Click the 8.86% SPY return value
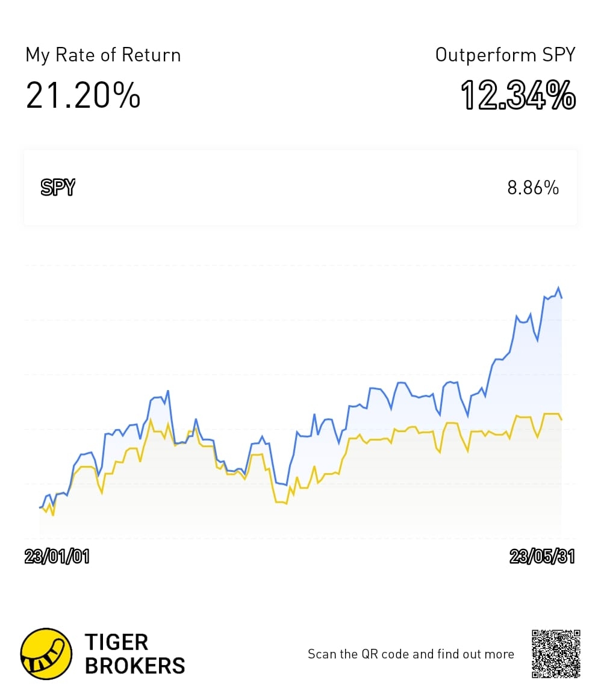Screen dimensions: 601x700 click(533, 188)
